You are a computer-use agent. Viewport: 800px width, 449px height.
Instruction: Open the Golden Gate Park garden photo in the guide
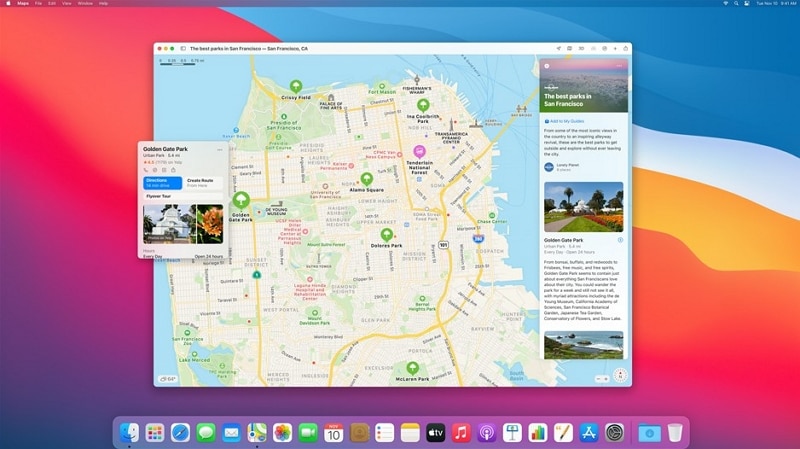pos(583,207)
